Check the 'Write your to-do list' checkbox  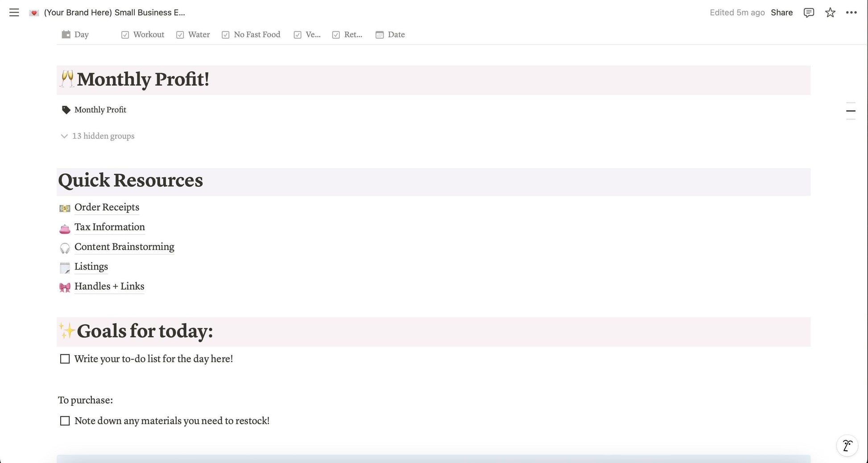pos(65,359)
